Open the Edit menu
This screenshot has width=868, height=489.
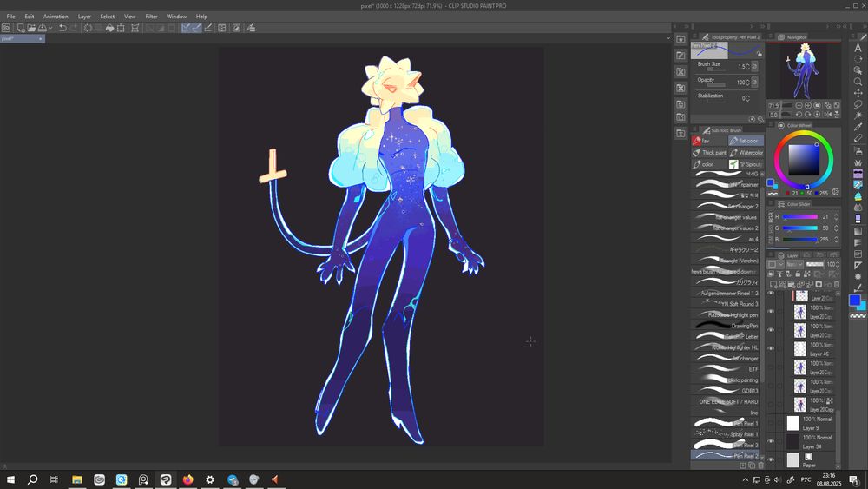click(x=30, y=16)
